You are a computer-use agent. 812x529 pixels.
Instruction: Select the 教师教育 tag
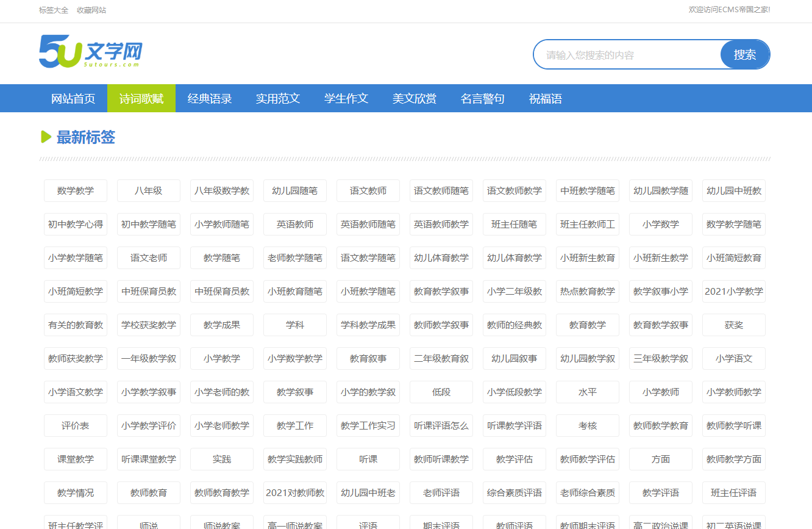point(148,492)
